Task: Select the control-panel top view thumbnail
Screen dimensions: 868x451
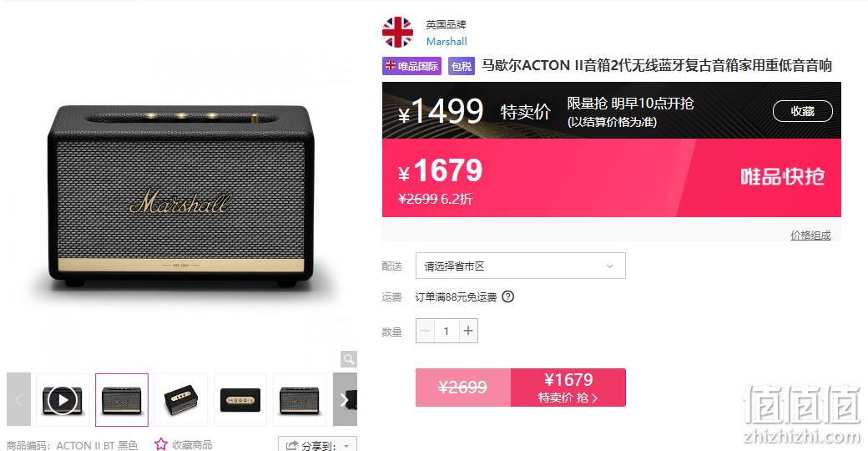Action: coord(240,400)
